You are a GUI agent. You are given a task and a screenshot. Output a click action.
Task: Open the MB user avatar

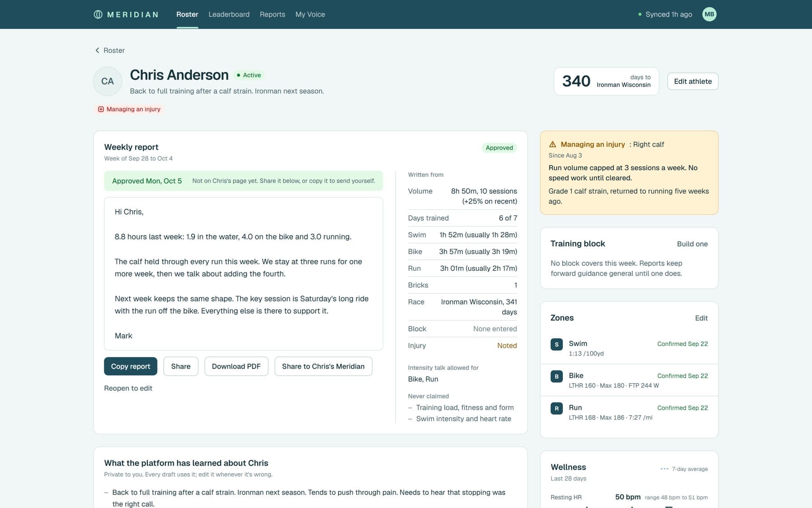(x=709, y=14)
